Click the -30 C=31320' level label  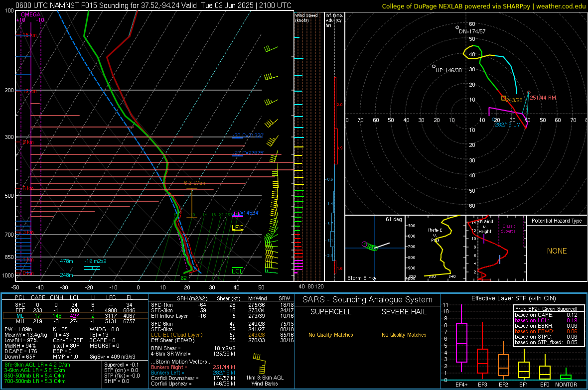248,135
